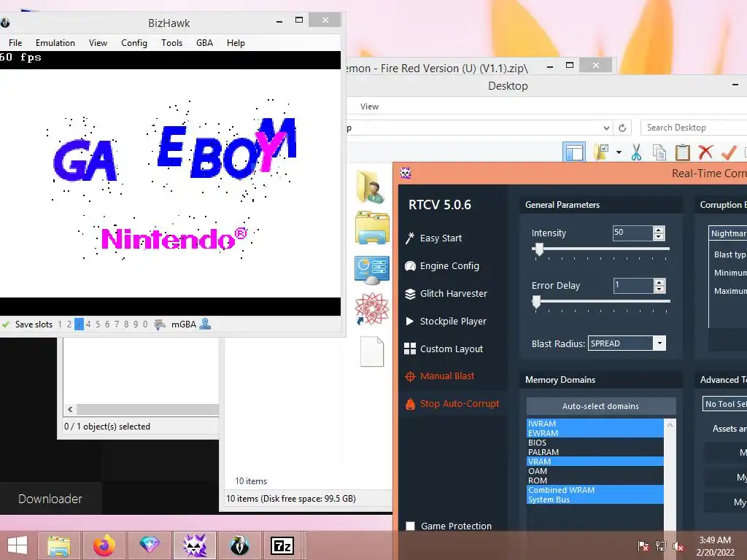Increase Error Delay with up stepper
Image resolution: width=747 pixels, height=560 pixels.
click(x=659, y=282)
